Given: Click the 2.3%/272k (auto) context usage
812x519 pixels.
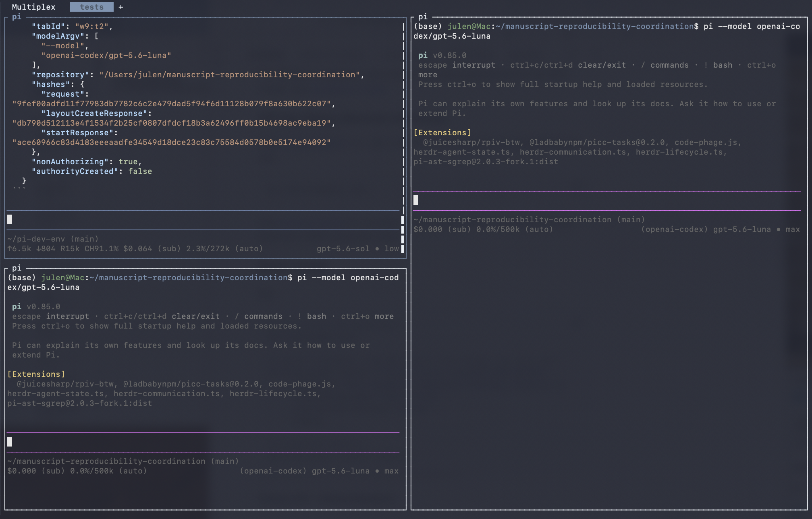Looking at the screenshot, I should pyautogui.click(x=224, y=248).
